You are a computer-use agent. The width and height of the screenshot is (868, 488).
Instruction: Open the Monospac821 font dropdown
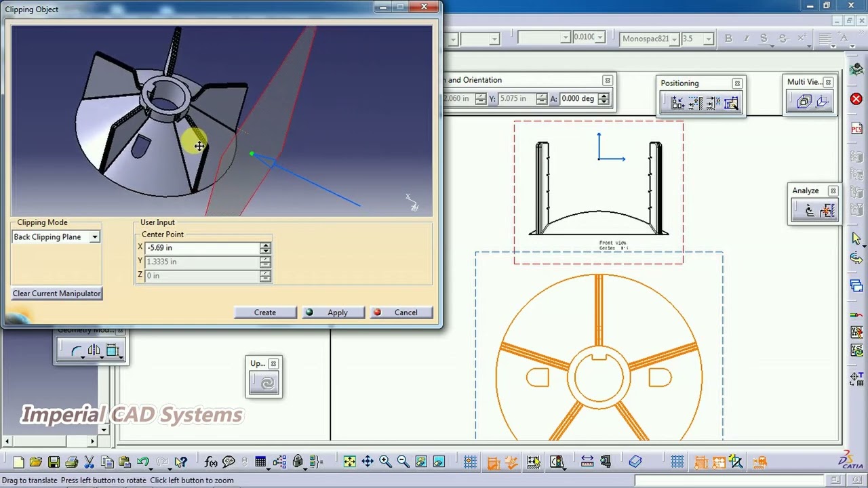click(674, 39)
